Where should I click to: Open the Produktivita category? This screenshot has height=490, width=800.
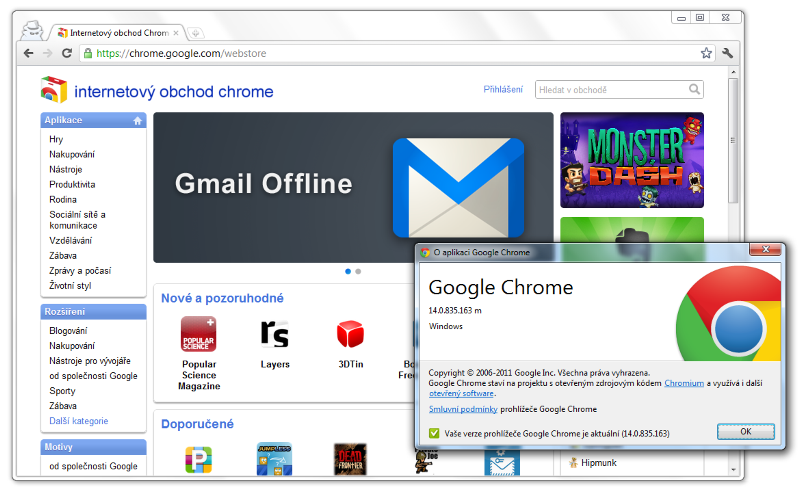72,184
